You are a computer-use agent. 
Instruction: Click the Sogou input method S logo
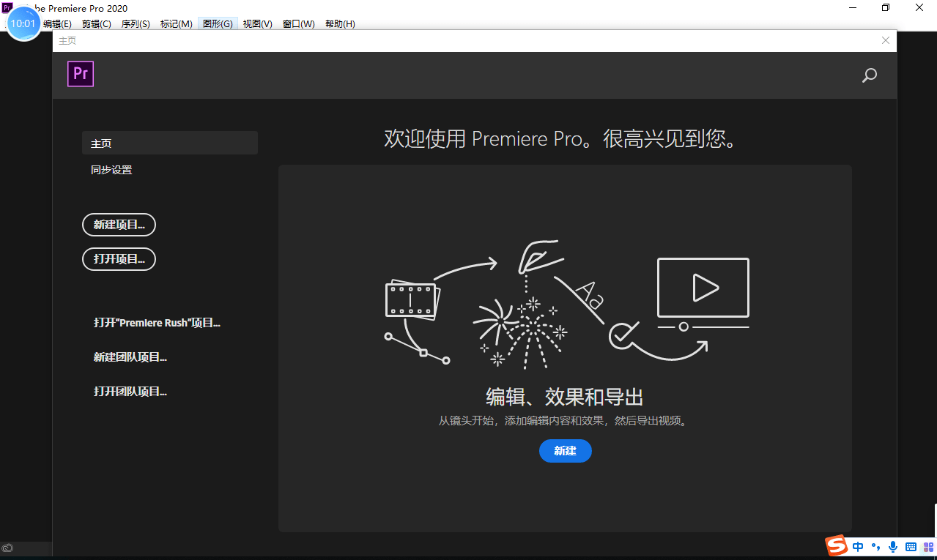click(x=837, y=546)
